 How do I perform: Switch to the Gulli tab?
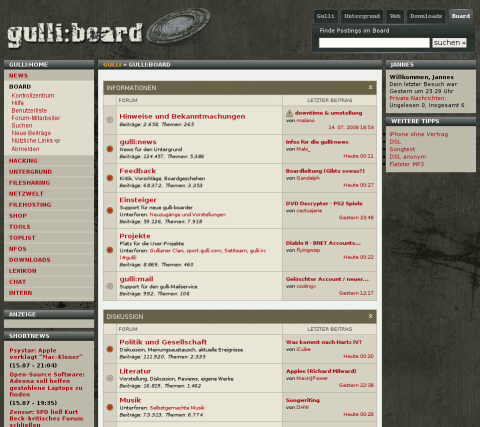(x=325, y=16)
